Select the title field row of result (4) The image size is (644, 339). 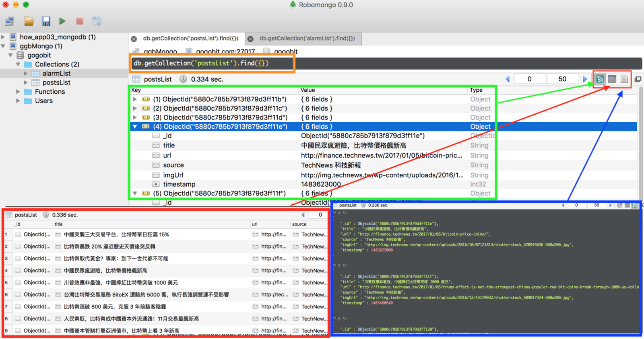[313, 145]
